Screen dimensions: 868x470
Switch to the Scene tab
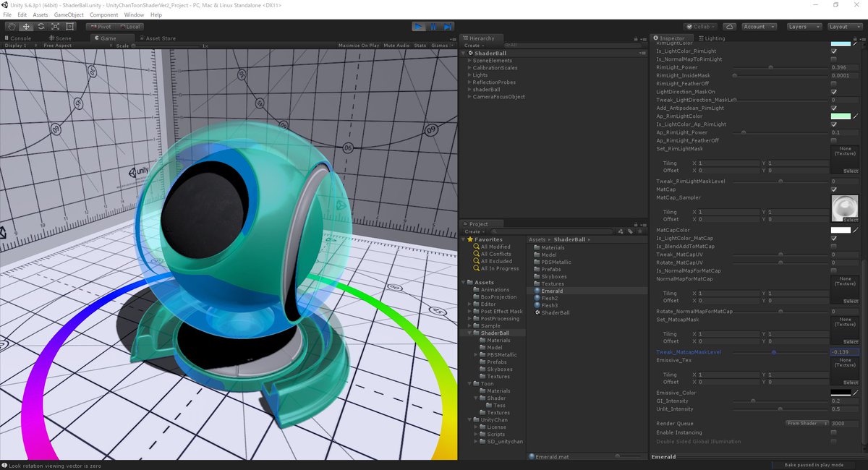[61, 38]
